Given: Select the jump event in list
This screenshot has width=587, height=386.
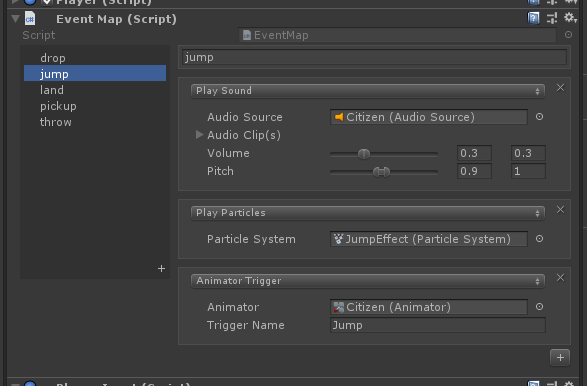Looking at the screenshot, I should pyautogui.click(x=95, y=73).
